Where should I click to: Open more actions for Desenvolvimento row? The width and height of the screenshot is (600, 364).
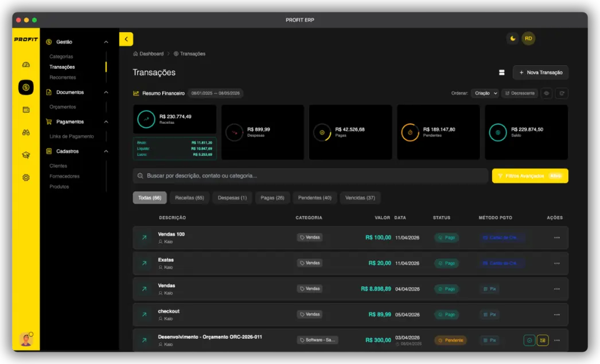[x=557, y=340]
